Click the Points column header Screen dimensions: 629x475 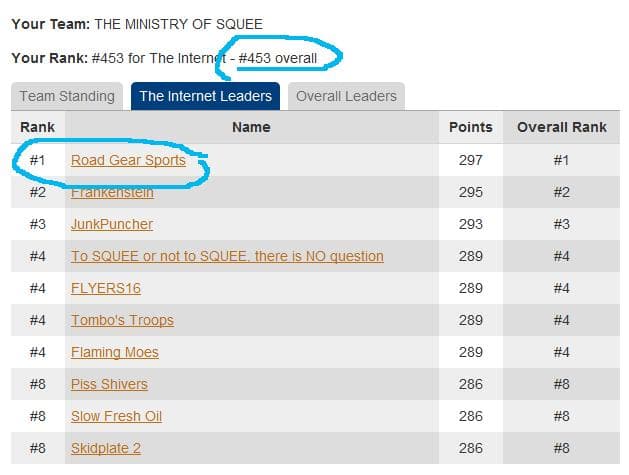tap(470, 127)
